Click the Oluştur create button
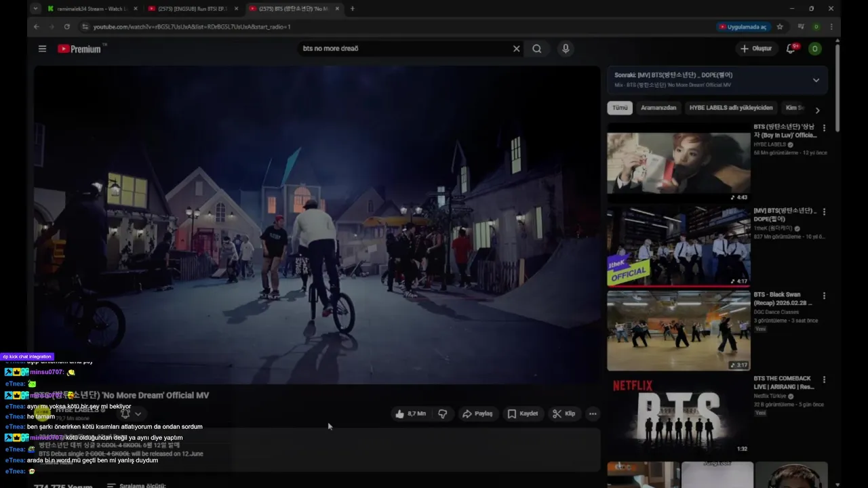The image size is (868, 488). pos(756,49)
